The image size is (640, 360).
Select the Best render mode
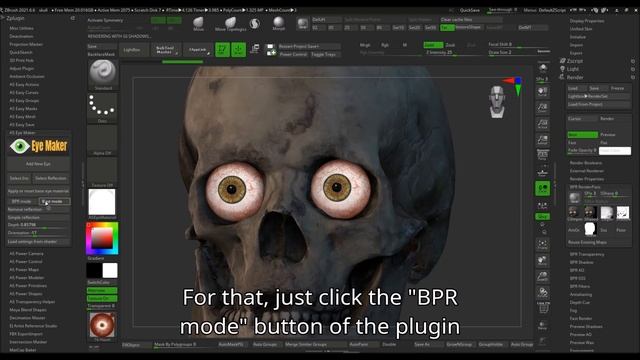(x=582, y=134)
